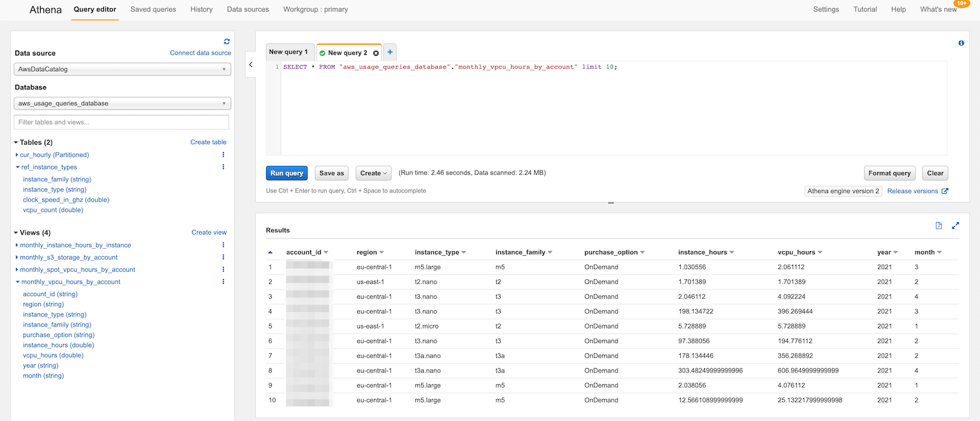Click the Run query button

point(286,173)
